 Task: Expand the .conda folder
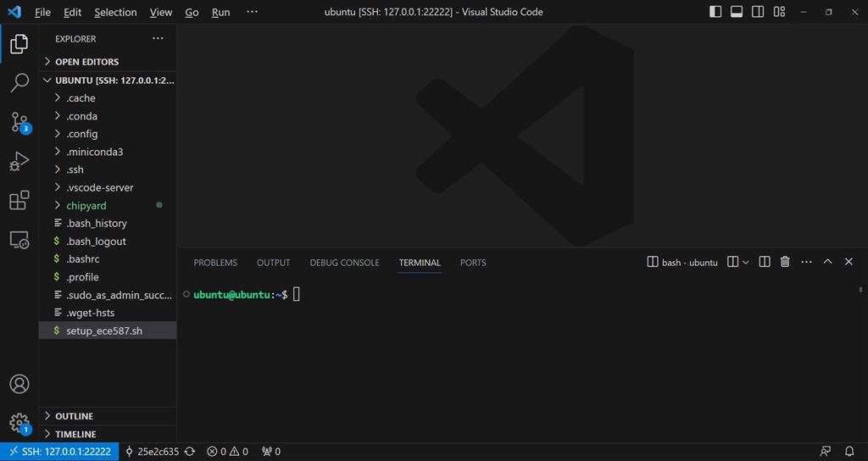point(108,116)
